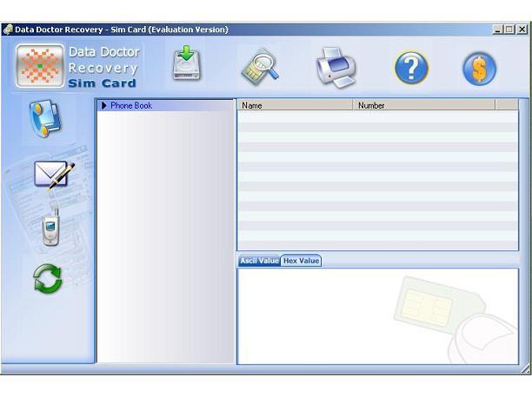This screenshot has height=399, width=532.
Task: Open phone book contacts sidebar icon
Action: tap(45, 119)
